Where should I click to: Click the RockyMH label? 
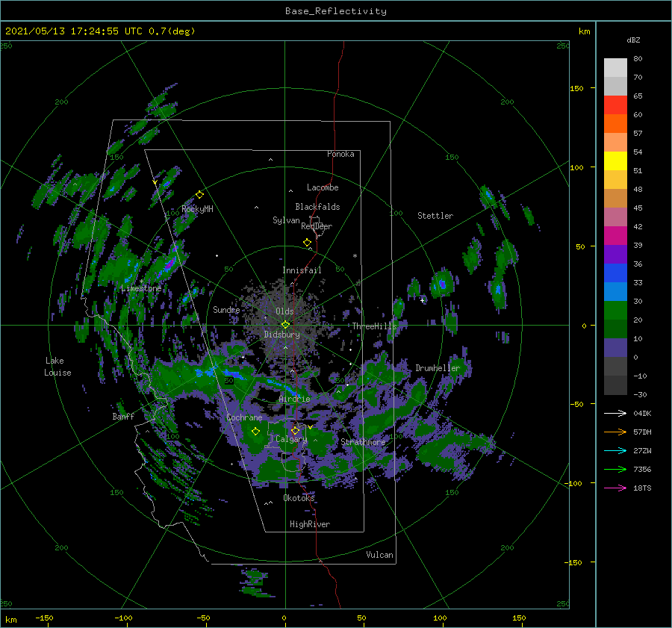(197, 209)
